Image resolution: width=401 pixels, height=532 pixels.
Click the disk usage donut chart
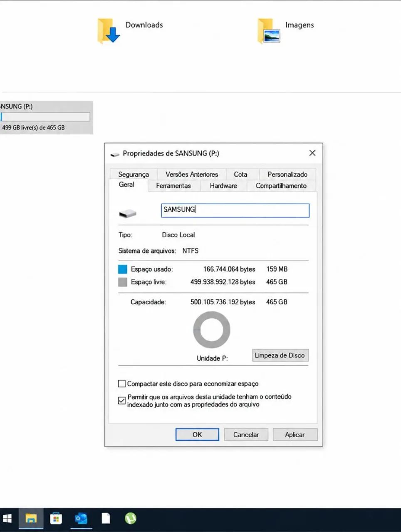point(212,330)
